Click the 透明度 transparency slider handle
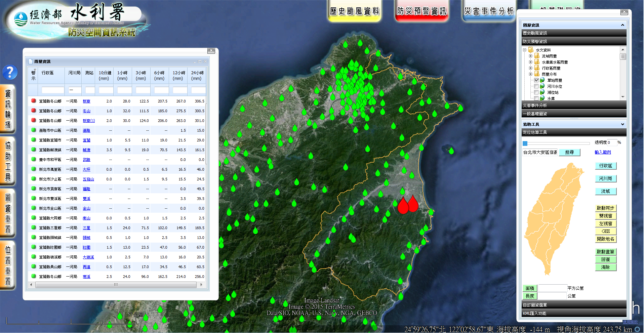The height and width of the screenshot is (333, 644). pos(525,143)
